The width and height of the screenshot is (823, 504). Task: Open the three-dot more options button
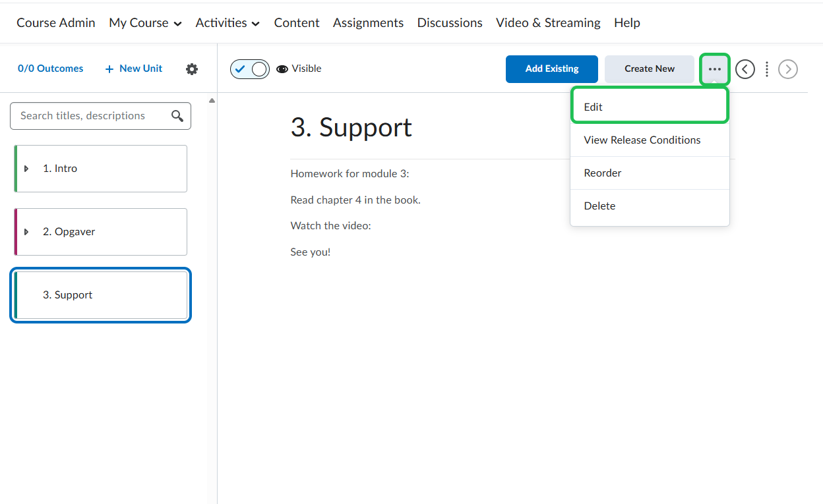pos(714,69)
